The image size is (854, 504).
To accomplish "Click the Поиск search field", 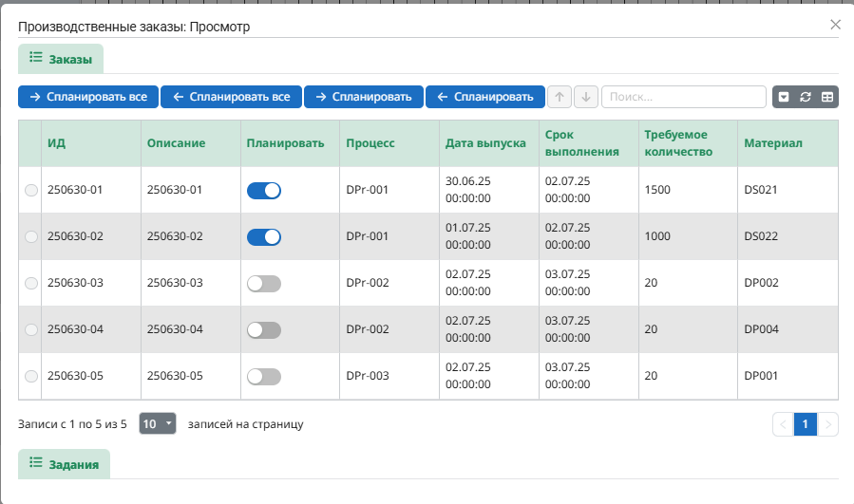I will 684,97.
